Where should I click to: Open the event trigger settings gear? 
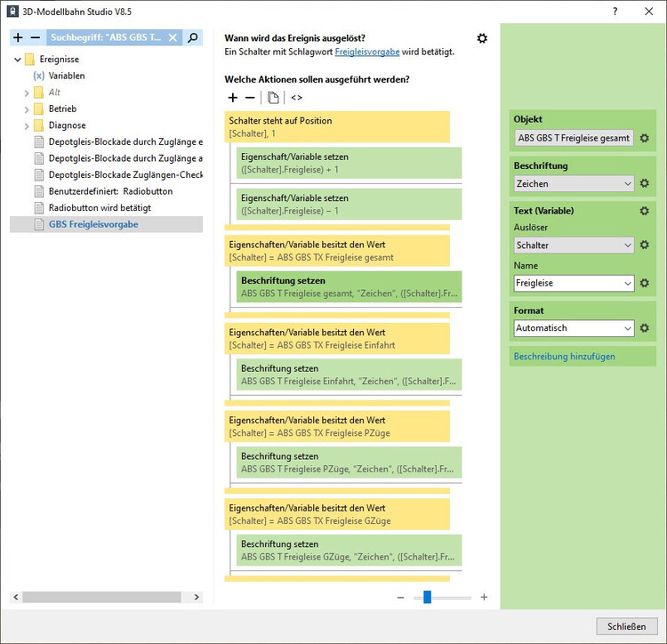tap(482, 38)
